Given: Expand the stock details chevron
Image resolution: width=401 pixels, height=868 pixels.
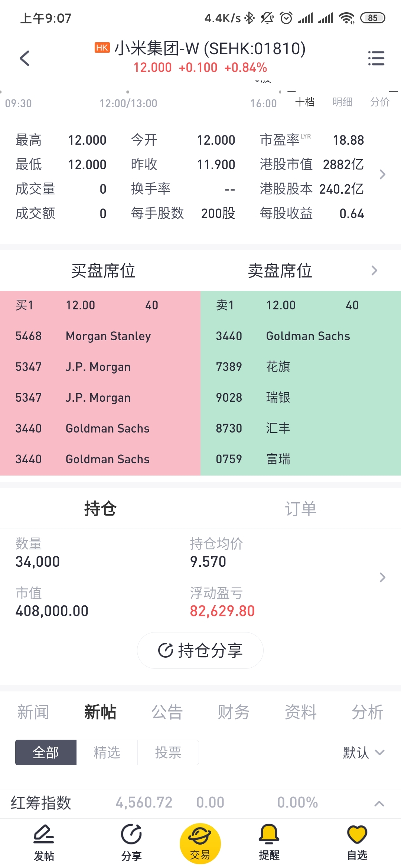Looking at the screenshot, I should click(x=382, y=174).
